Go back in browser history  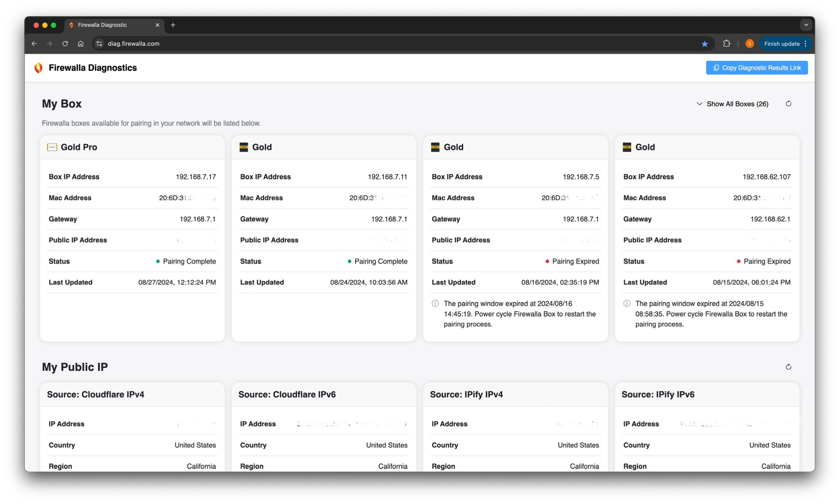(34, 44)
